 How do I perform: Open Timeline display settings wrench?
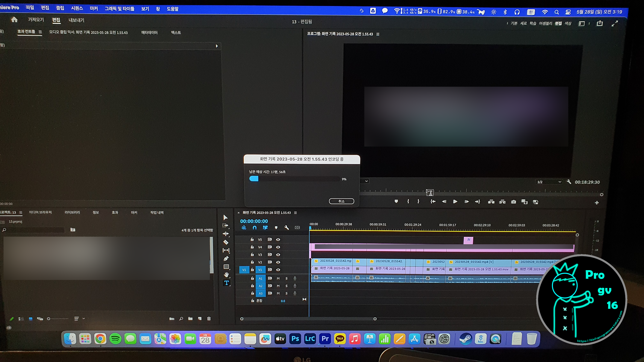(287, 228)
